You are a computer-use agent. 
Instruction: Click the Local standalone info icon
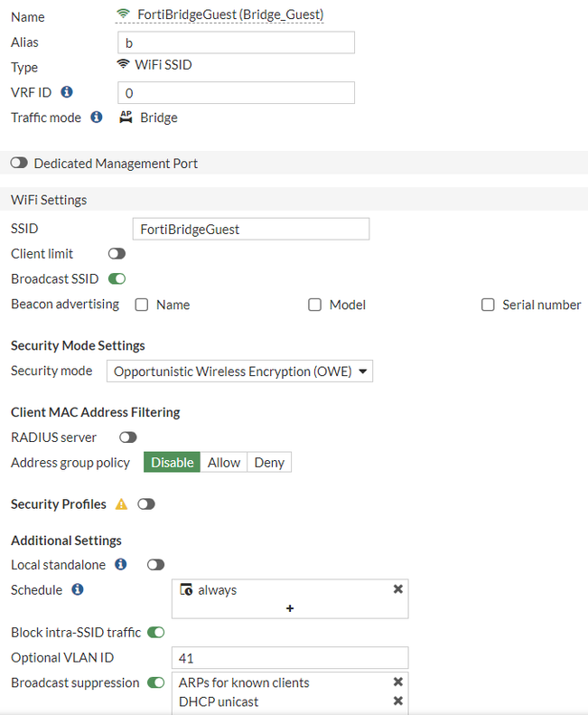[x=121, y=564]
